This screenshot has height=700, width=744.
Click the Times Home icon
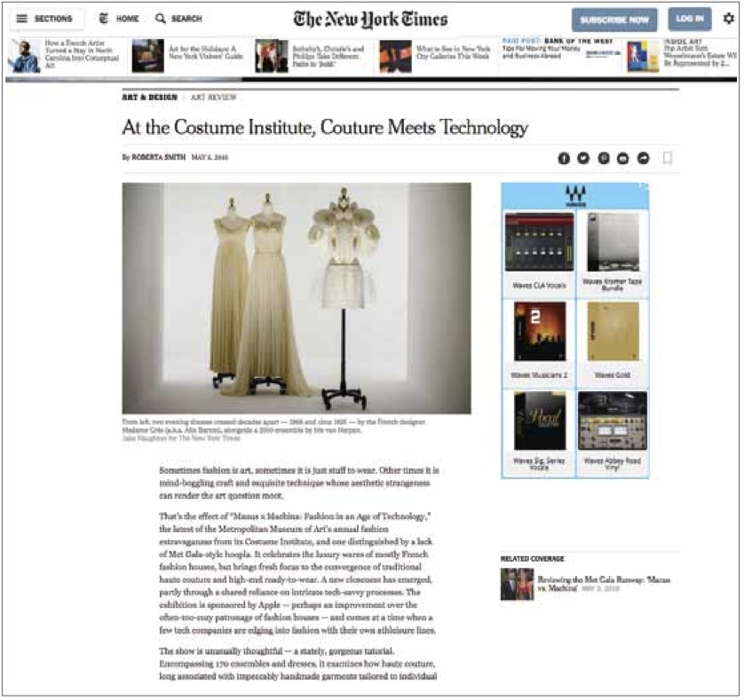tap(104, 19)
